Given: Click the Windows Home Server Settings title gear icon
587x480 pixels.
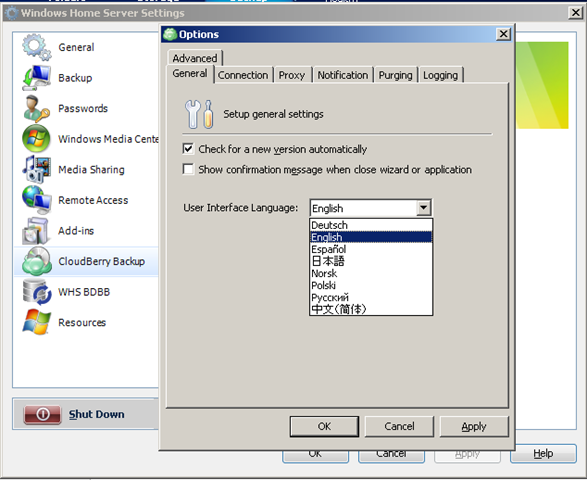Looking at the screenshot, I should point(12,13).
